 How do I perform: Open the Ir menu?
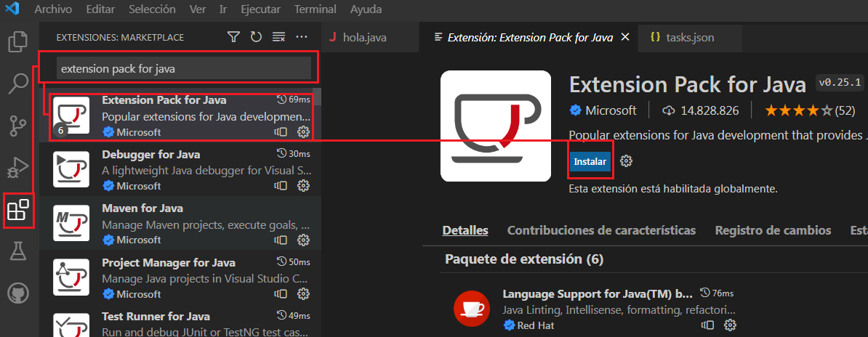coord(222,9)
